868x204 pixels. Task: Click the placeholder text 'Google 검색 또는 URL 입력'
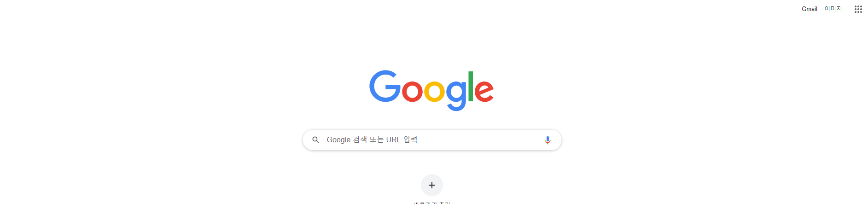coord(372,140)
